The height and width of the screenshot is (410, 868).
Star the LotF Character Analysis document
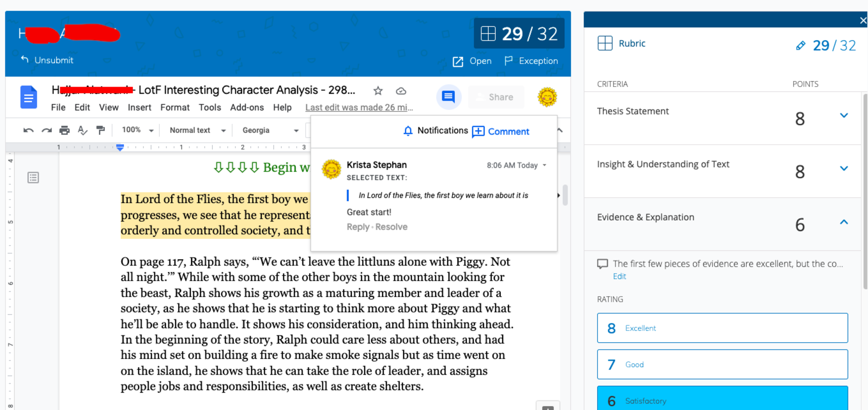378,91
